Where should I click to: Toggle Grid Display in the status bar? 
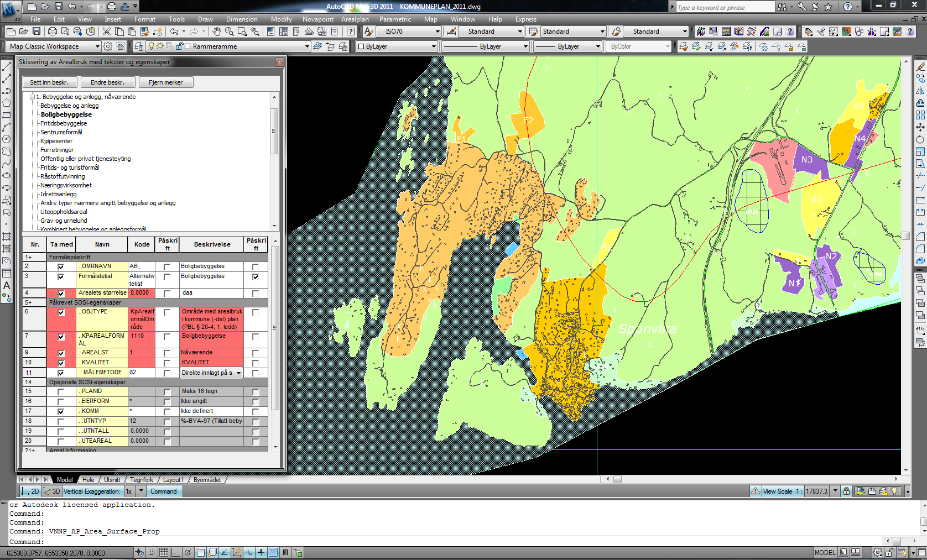164,552
